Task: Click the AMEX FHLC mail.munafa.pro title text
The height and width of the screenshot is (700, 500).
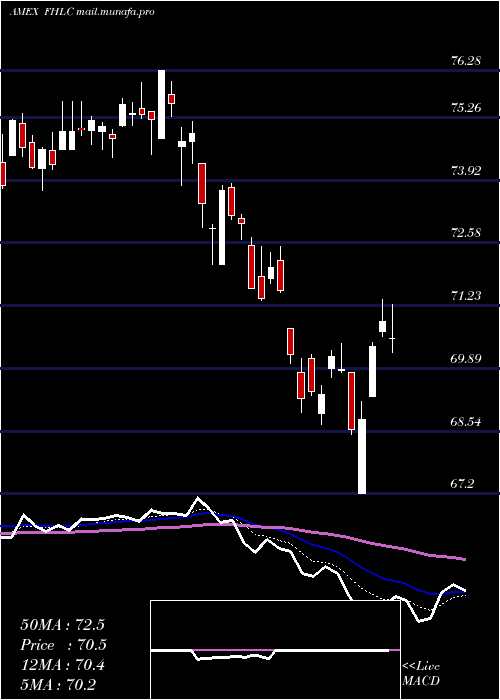Action: coord(82,12)
